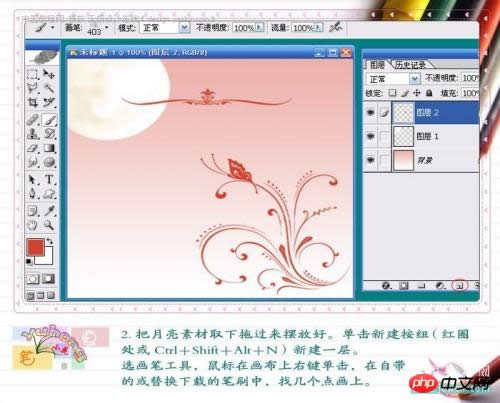The width and height of the screenshot is (500, 403).
Task: Click the red foreground color swatch
Action: (x=35, y=247)
